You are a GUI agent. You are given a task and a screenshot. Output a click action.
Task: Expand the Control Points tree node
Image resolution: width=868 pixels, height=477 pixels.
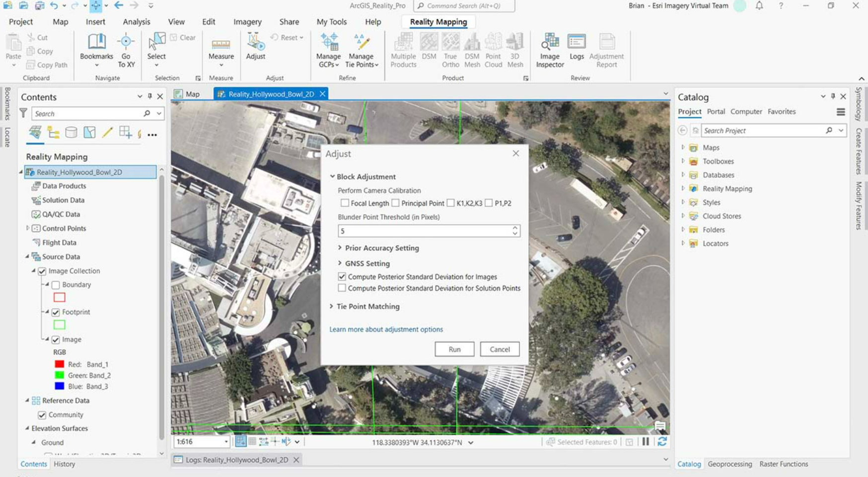click(x=27, y=228)
